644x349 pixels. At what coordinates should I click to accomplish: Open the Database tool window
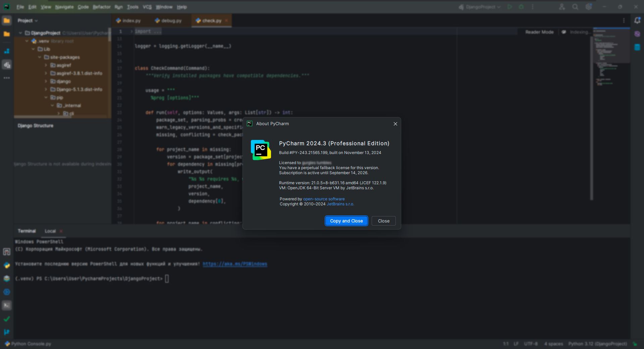click(x=637, y=47)
